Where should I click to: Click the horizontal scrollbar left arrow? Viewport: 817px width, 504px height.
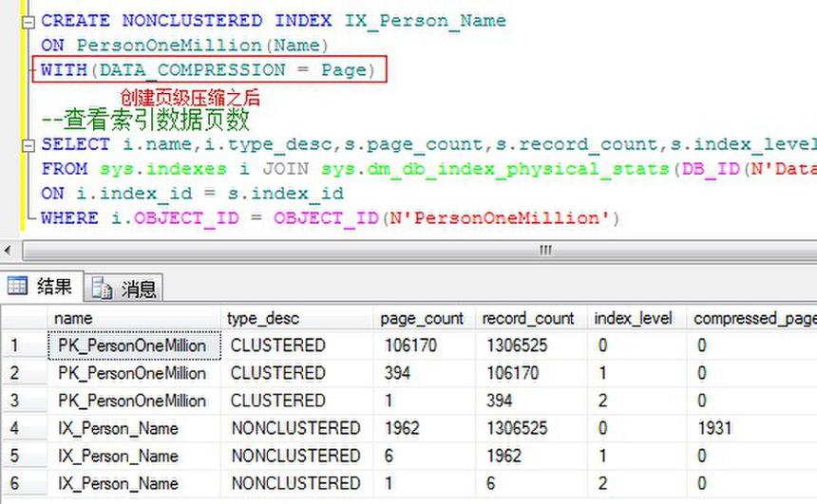(x=8, y=251)
